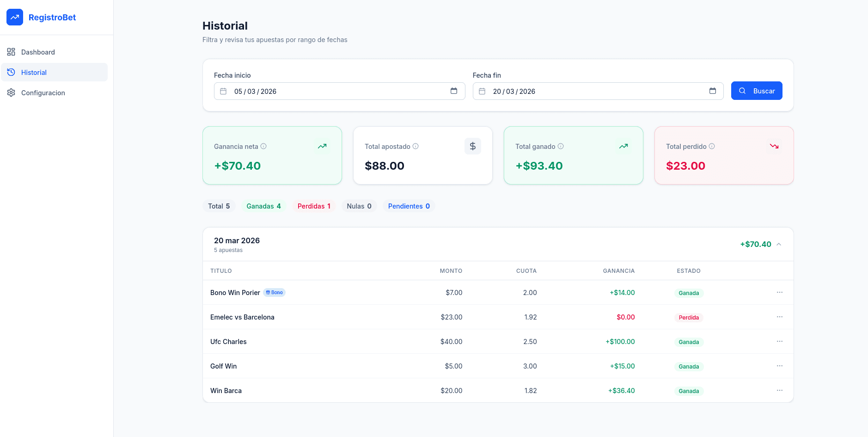Click Ganada badge in Ufc Charles row

click(689, 342)
